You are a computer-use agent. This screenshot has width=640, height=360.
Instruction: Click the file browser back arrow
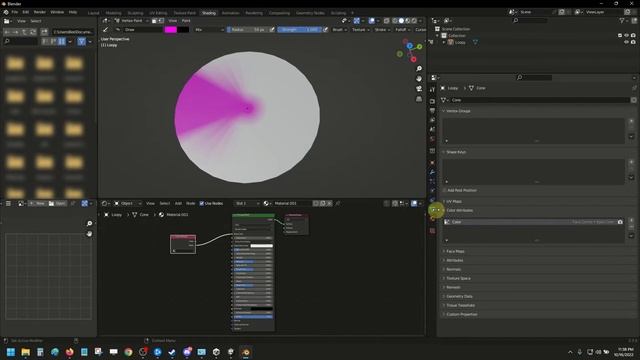pos(7,31)
